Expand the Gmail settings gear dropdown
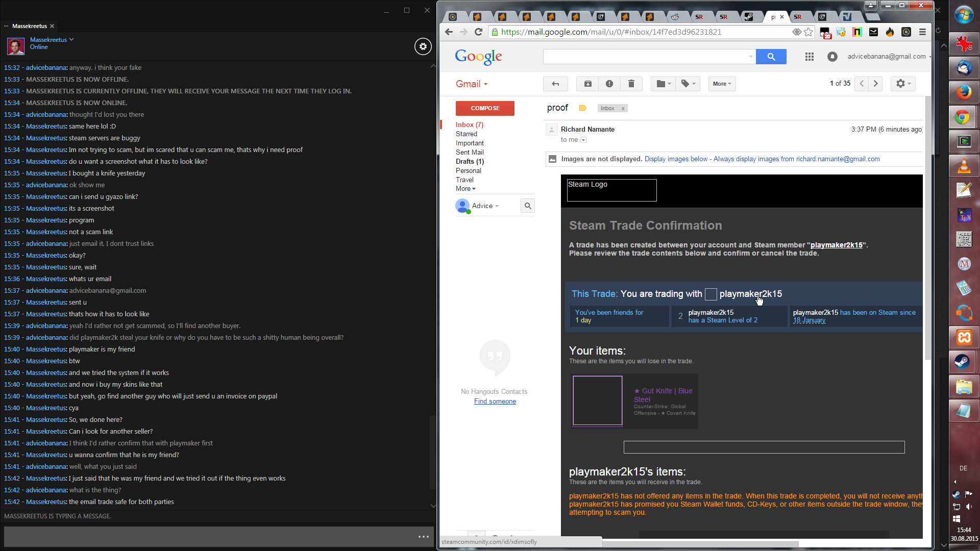Image resolution: width=980 pixels, height=551 pixels. point(902,84)
